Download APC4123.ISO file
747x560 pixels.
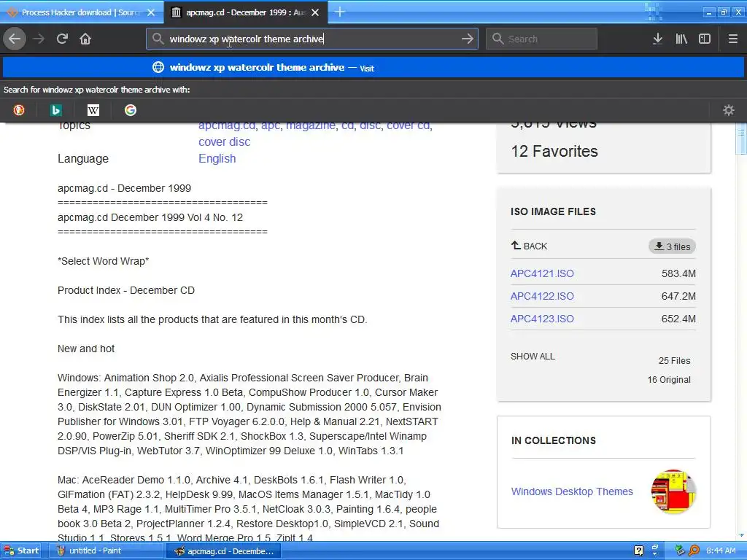tap(542, 319)
